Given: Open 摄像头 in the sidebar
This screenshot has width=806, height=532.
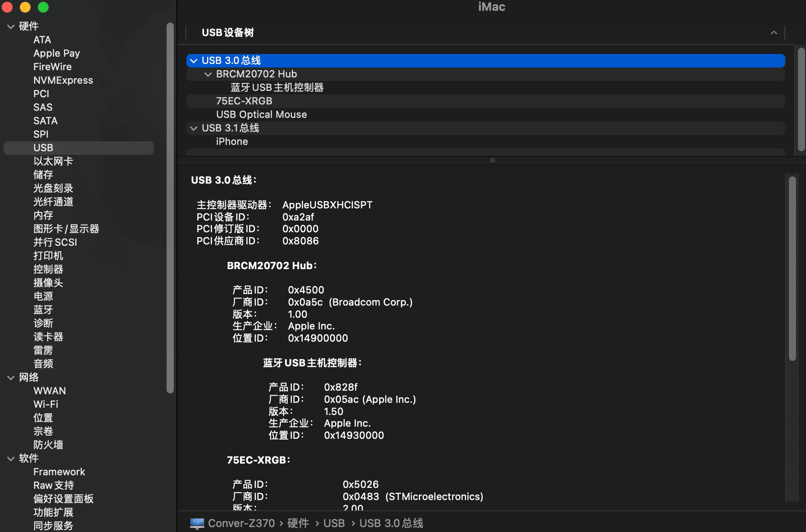Looking at the screenshot, I should pyautogui.click(x=48, y=283).
